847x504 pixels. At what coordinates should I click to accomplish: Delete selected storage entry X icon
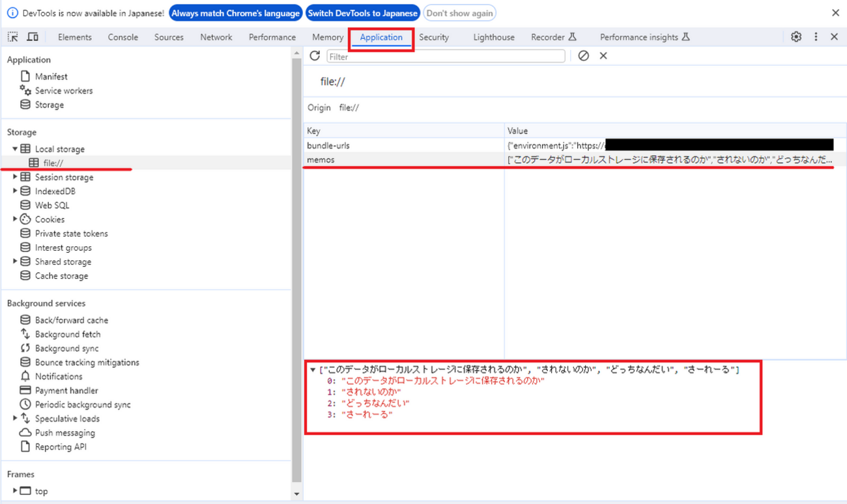point(603,56)
